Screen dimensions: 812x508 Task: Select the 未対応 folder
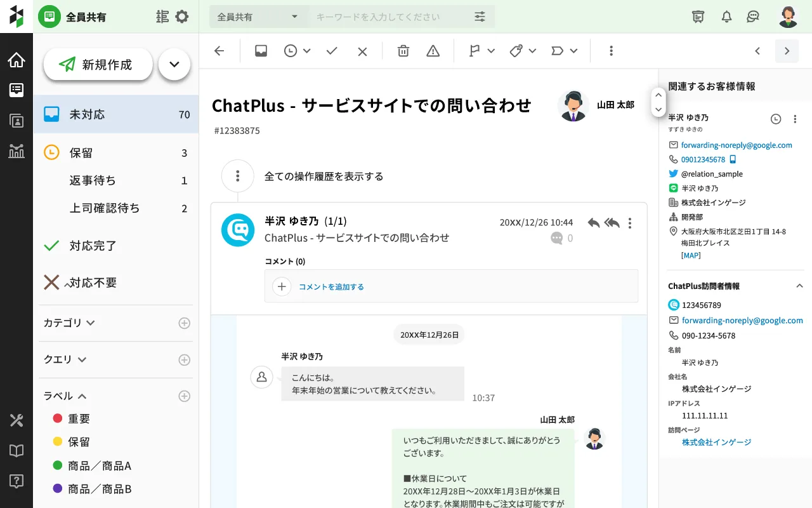116,114
